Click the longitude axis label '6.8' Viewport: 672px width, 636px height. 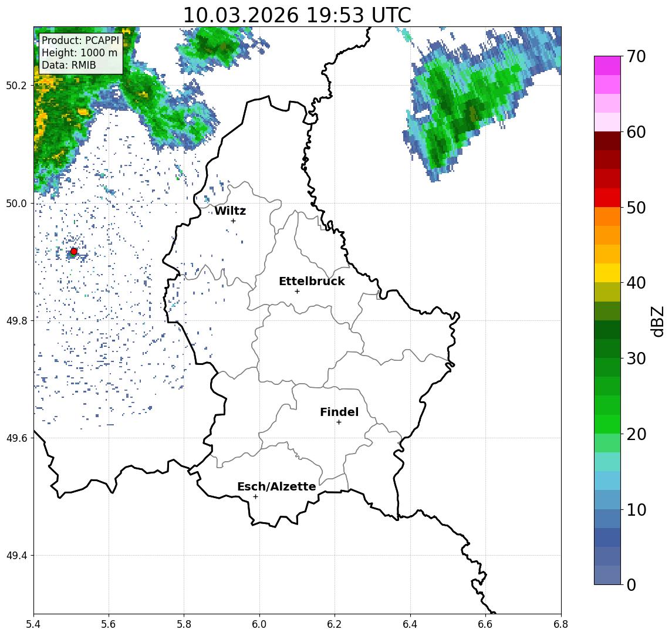pos(561,624)
